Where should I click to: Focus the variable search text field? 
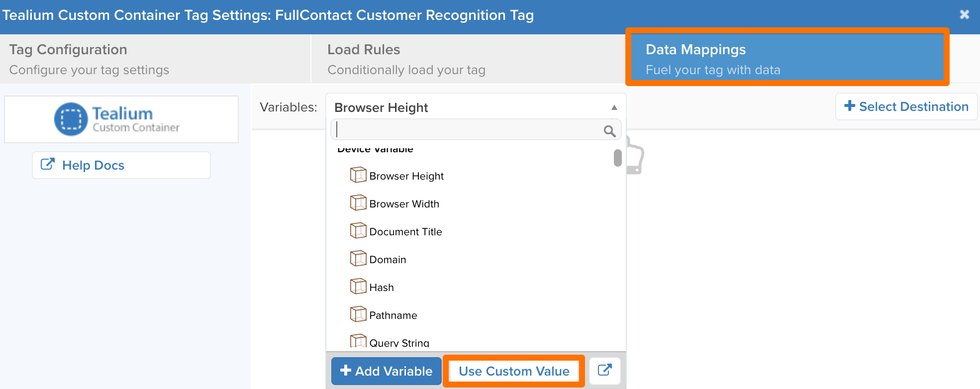468,130
